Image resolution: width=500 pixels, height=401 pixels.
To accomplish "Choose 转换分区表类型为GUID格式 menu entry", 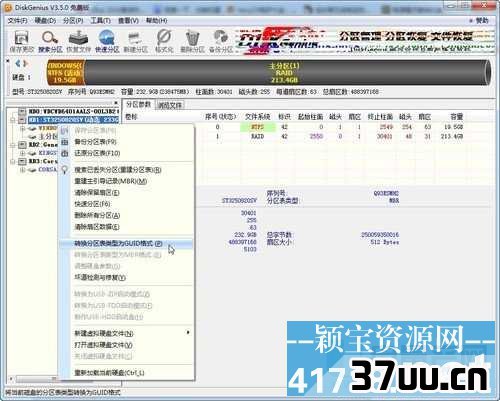I will coord(127,244).
